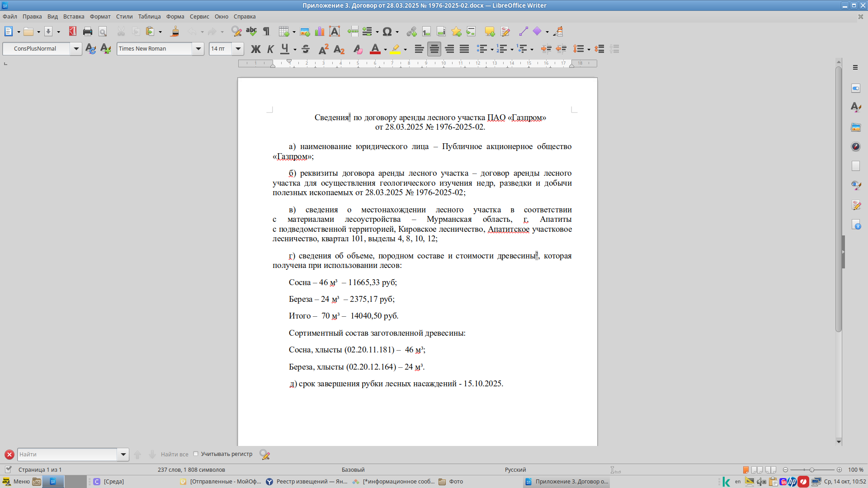This screenshot has height=488, width=868.
Task: Enable 'Учитывать регистр' checkbox
Action: coord(196,454)
